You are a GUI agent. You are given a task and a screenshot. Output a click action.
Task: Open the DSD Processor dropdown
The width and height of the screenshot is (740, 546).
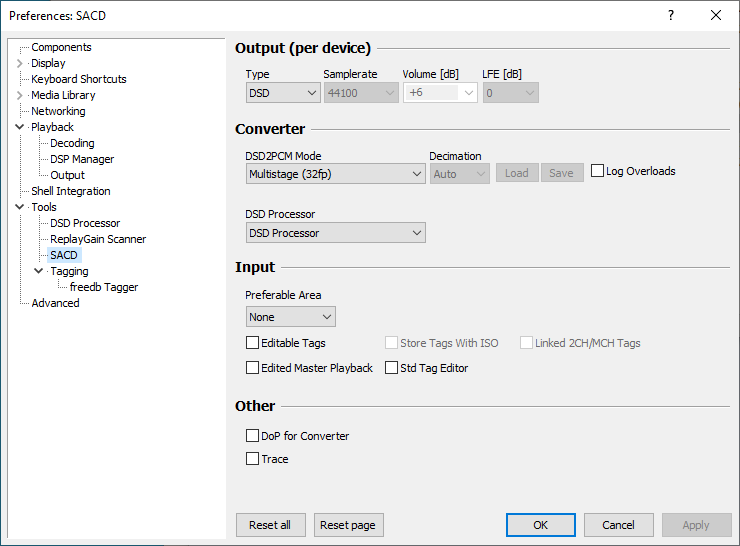335,233
